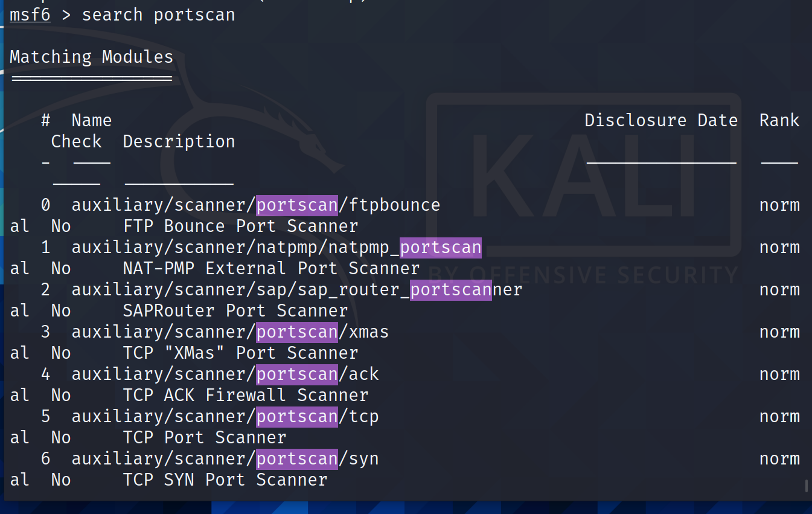The image size is (812, 514).
Task: Select the natpmp/natpmp_portscan module path
Action: pyautogui.click(x=277, y=248)
